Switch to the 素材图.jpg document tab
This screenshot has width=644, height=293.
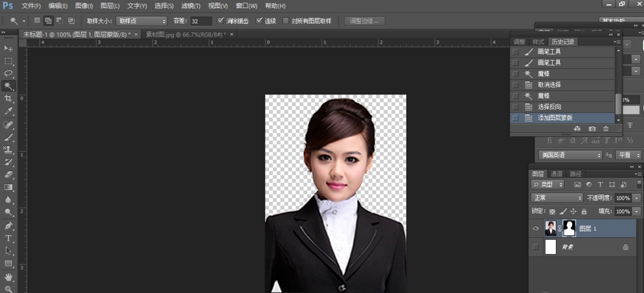185,34
